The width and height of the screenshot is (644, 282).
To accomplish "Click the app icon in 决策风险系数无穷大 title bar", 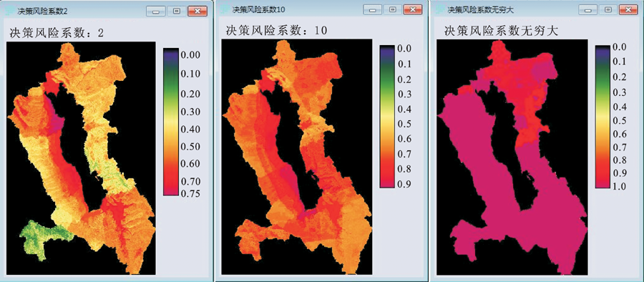I will (x=441, y=9).
